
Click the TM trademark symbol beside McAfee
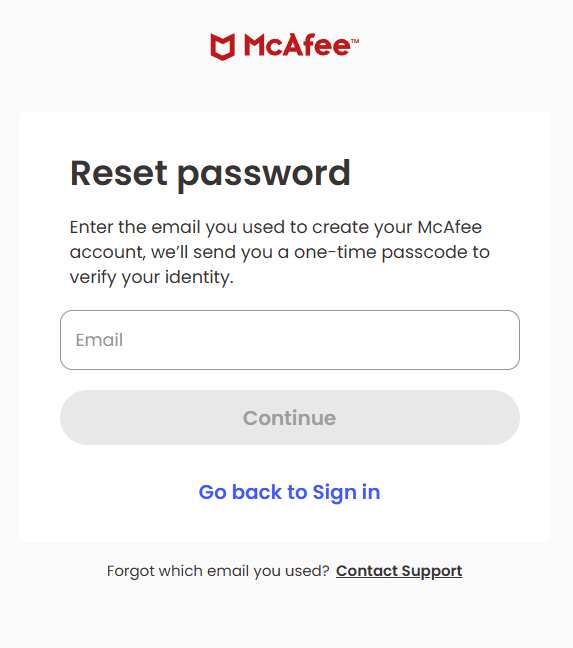pos(355,41)
